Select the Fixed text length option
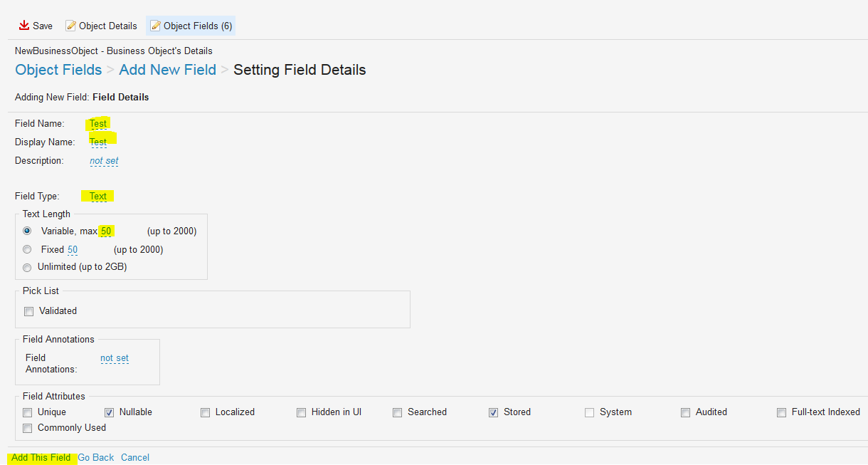This screenshot has height=465, width=868. (x=27, y=249)
